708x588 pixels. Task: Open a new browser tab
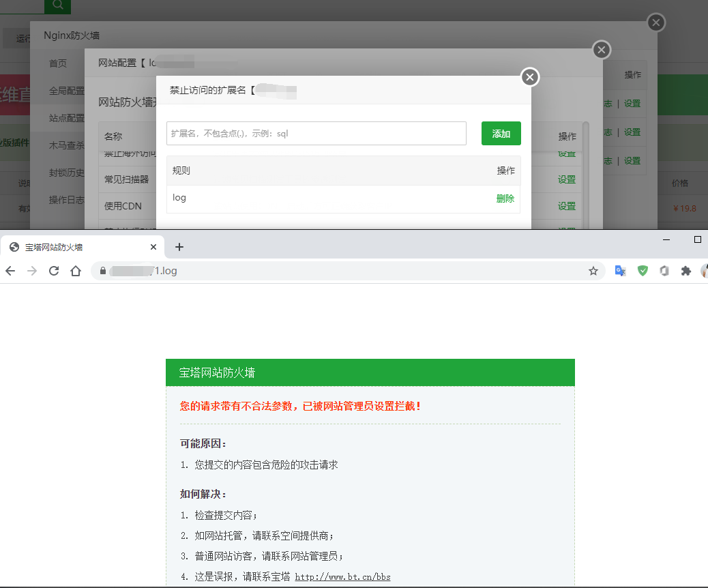coord(179,247)
